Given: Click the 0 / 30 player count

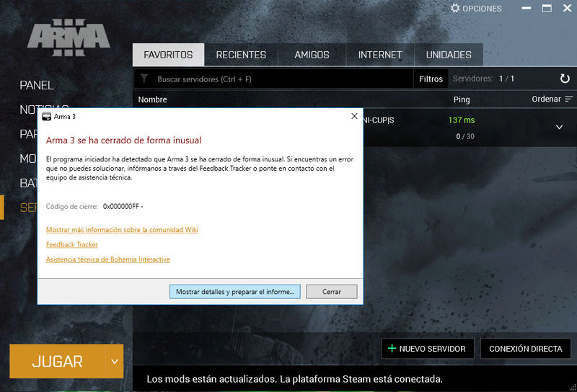Looking at the screenshot, I should 465,136.
